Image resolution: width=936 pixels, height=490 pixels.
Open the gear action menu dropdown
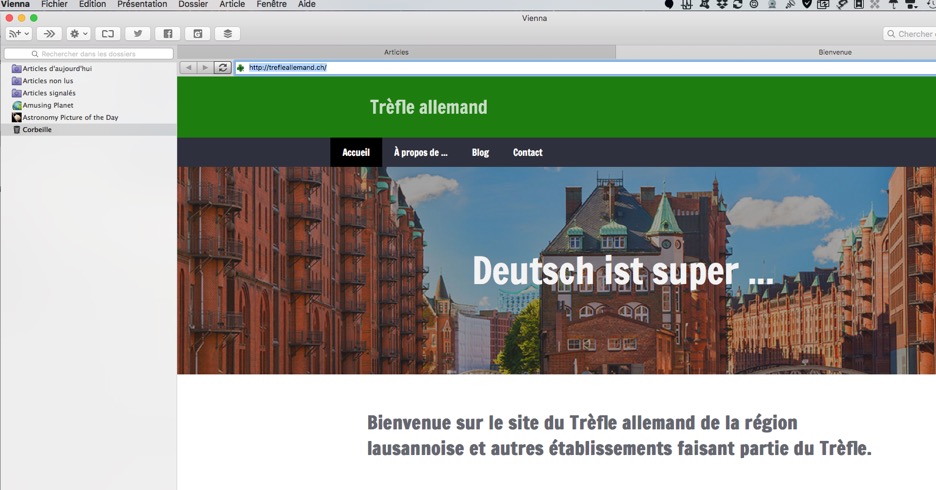pos(78,34)
